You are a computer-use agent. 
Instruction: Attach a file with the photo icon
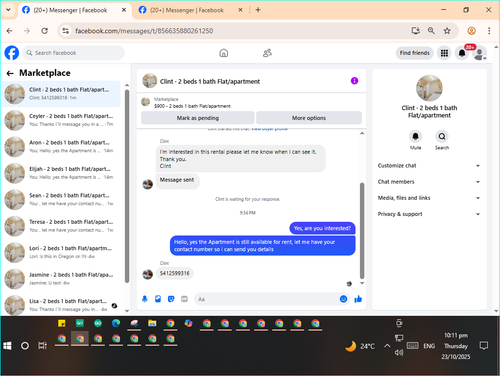point(158,299)
